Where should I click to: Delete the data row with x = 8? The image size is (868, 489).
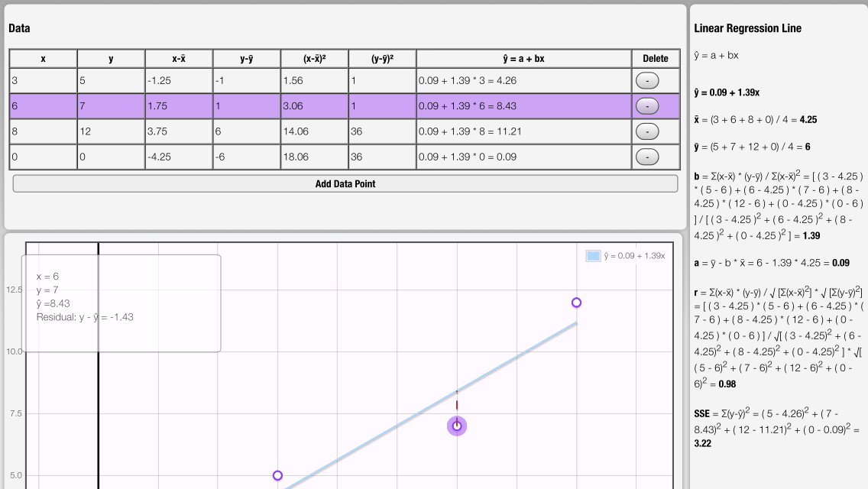pos(647,132)
